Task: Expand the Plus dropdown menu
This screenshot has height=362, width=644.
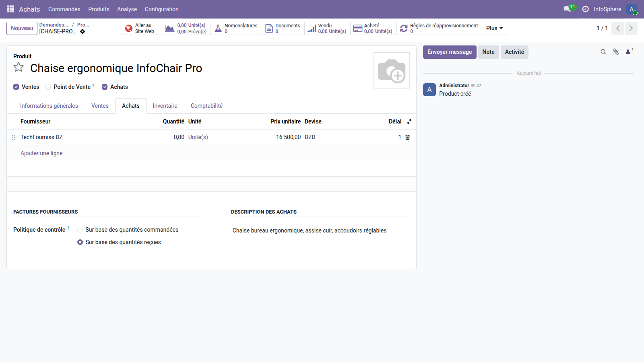Action: [x=494, y=28]
